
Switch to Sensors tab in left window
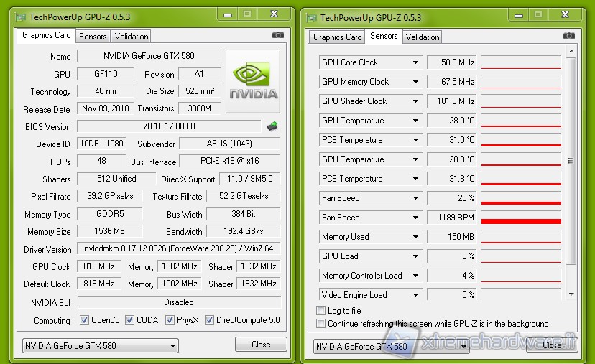93,37
